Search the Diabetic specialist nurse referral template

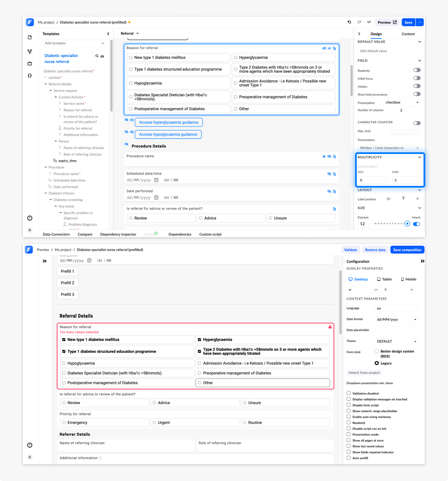(97, 56)
